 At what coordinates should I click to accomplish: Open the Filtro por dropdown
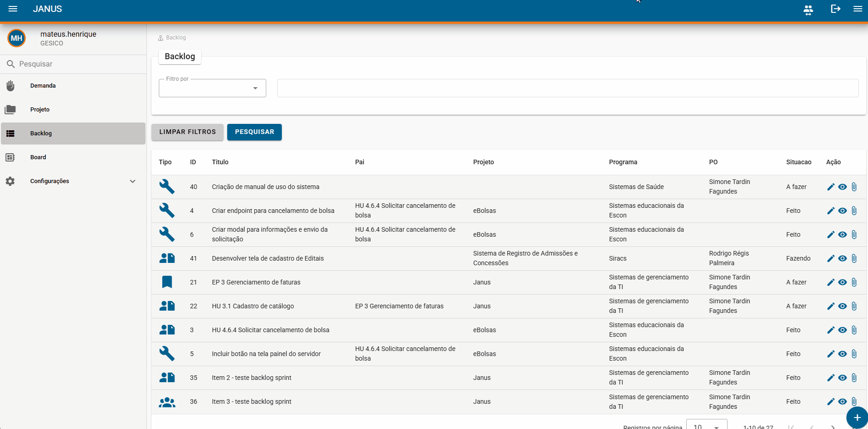click(x=213, y=88)
